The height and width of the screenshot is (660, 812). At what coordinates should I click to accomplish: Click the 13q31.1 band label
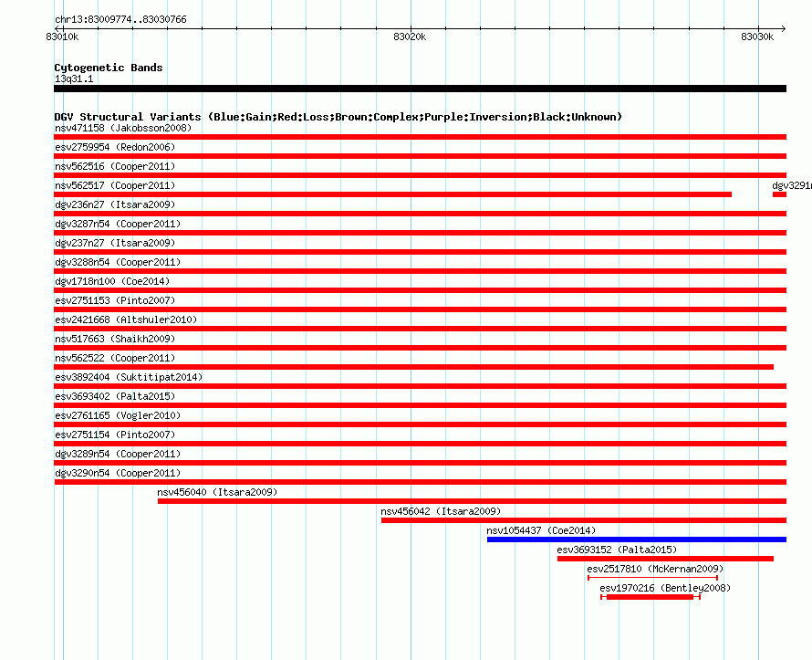tap(74, 79)
